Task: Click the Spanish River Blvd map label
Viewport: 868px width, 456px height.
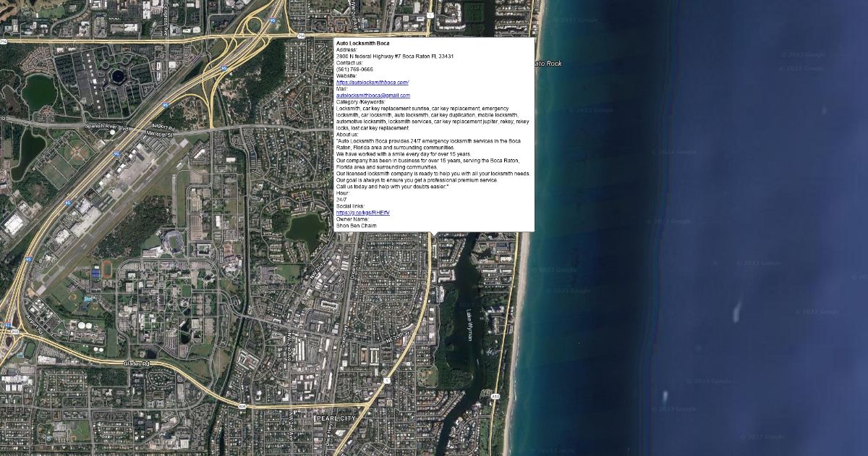Action: pos(106,127)
